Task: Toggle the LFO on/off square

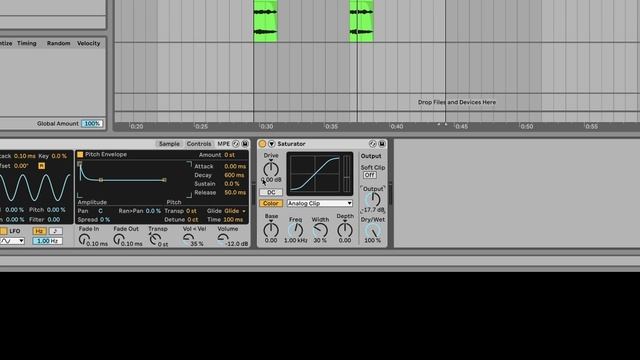Action: tap(3, 231)
